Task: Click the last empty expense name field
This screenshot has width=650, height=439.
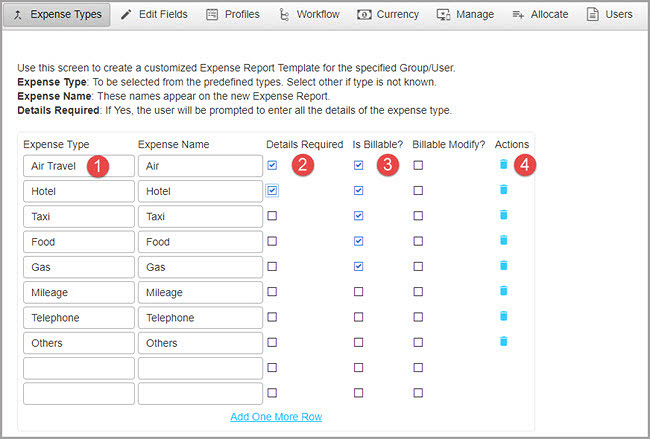Action: click(x=200, y=393)
